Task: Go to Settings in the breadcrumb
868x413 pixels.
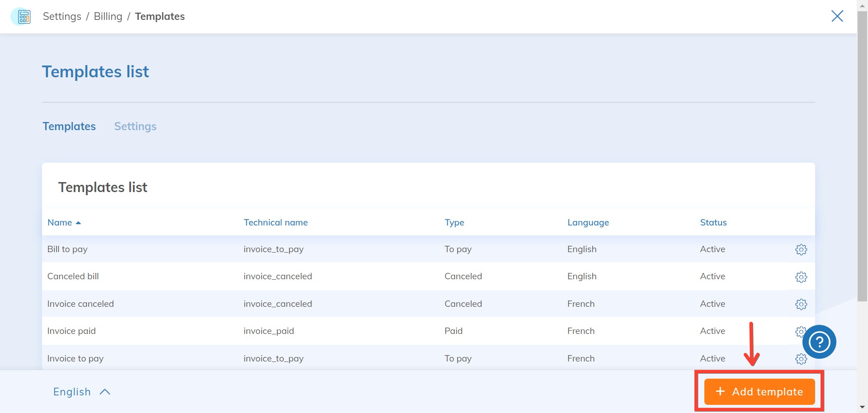Action: click(62, 17)
